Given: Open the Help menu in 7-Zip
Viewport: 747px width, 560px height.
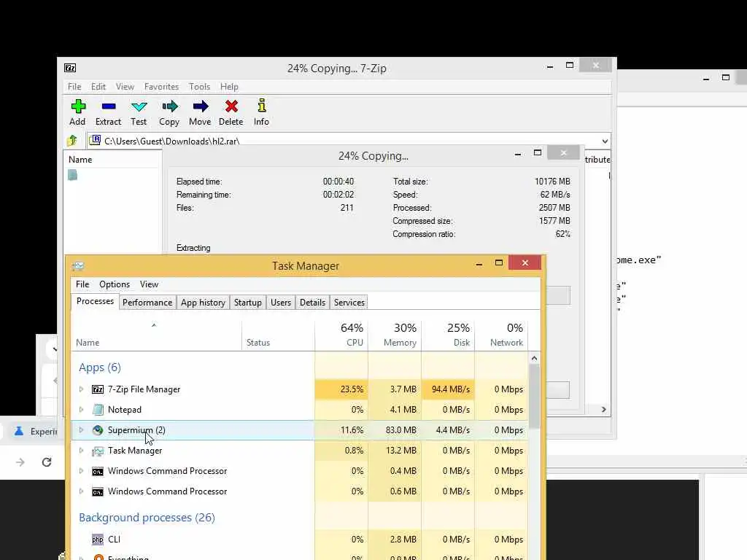Looking at the screenshot, I should (x=229, y=87).
